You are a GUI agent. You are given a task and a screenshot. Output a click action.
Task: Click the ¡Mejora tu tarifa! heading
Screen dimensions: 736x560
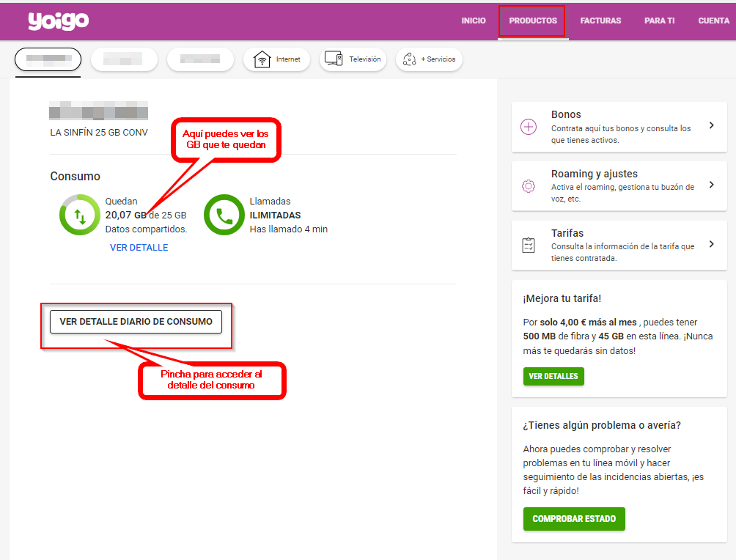point(562,298)
